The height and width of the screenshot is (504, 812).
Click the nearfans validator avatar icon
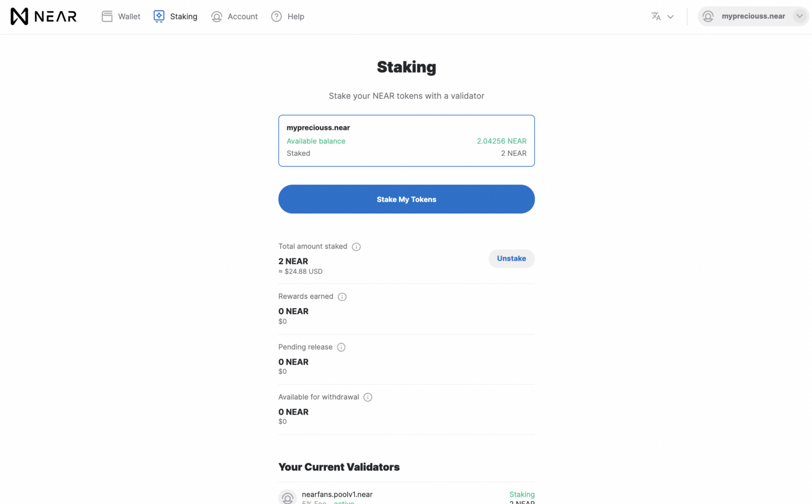coord(288,497)
